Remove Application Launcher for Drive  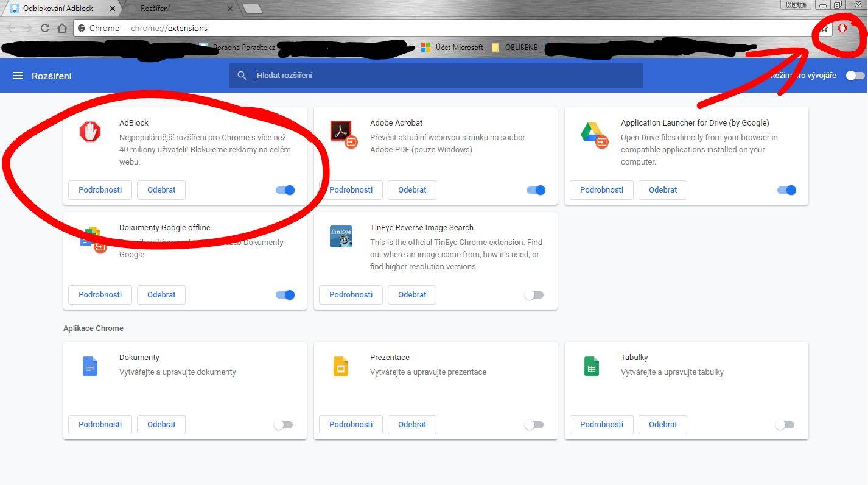click(x=663, y=189)
